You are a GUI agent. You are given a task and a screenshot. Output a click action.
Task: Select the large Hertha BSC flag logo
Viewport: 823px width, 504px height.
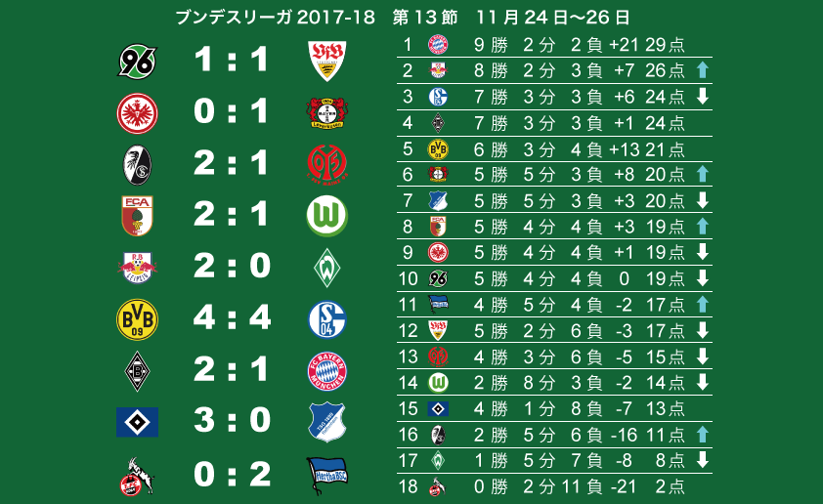pos(327,476)
